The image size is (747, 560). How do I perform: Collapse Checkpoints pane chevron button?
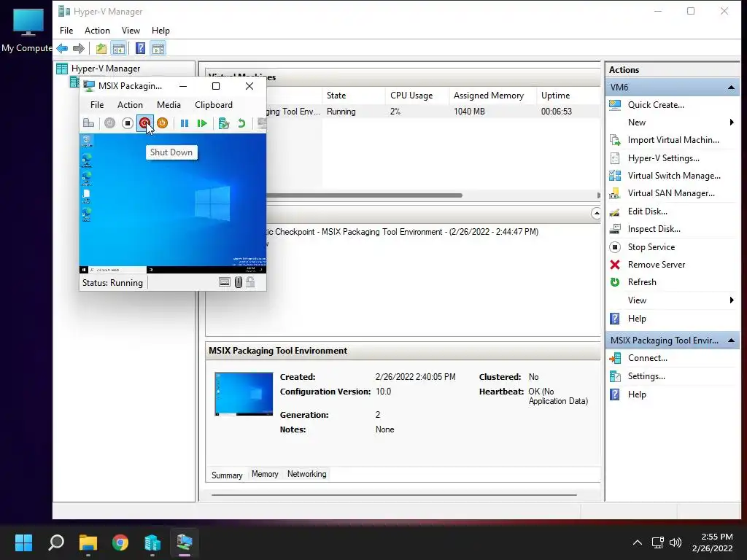(596, 214)
